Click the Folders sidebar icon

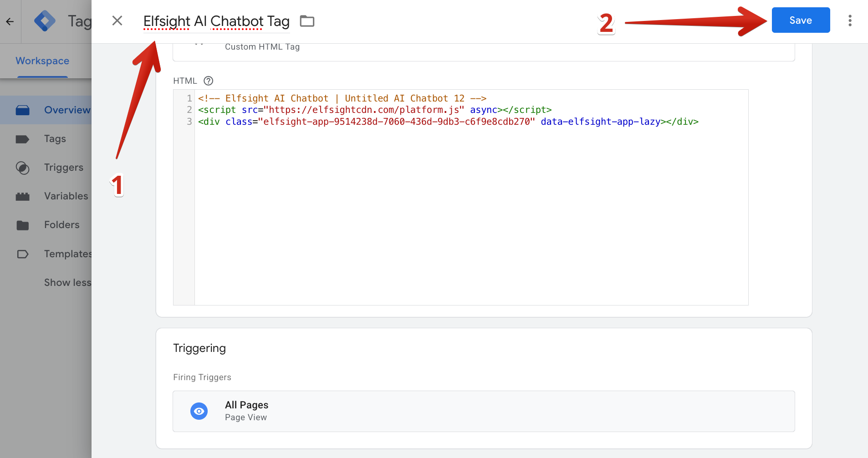[x=22, y=225]
